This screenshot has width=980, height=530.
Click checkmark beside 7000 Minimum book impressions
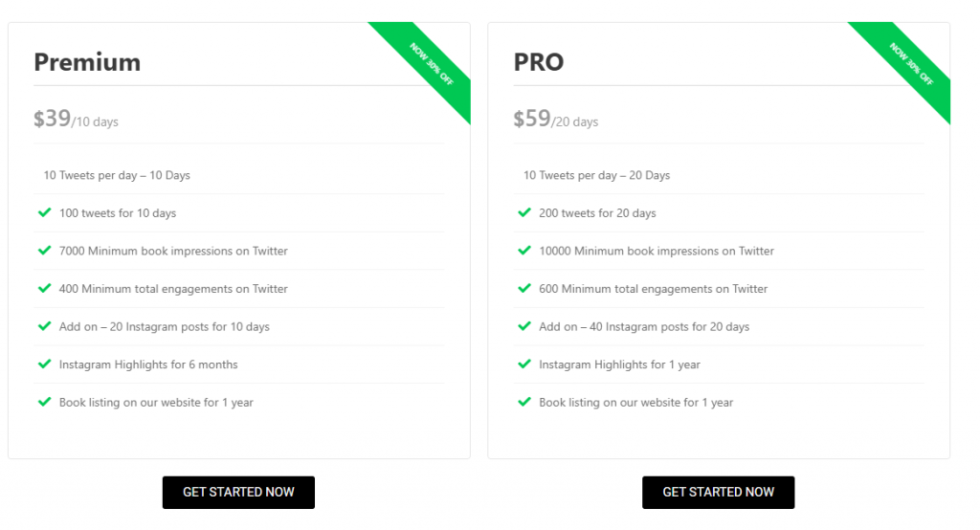[44, 251]
